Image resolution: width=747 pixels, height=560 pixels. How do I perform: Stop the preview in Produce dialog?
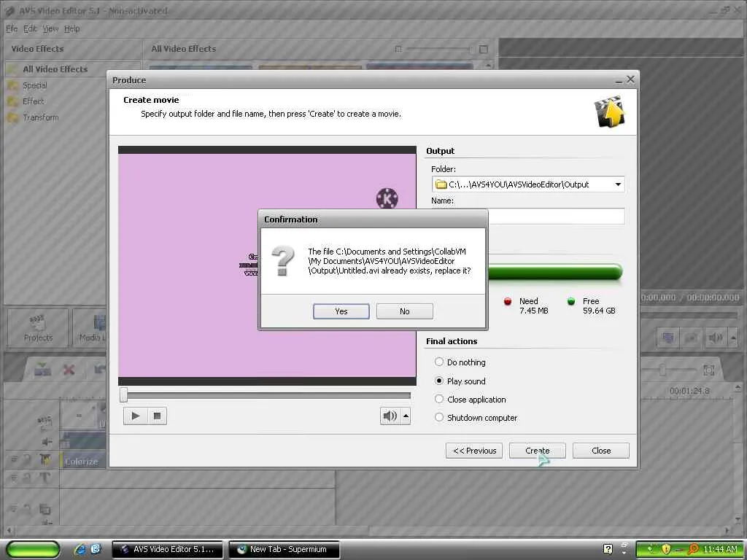158,416
